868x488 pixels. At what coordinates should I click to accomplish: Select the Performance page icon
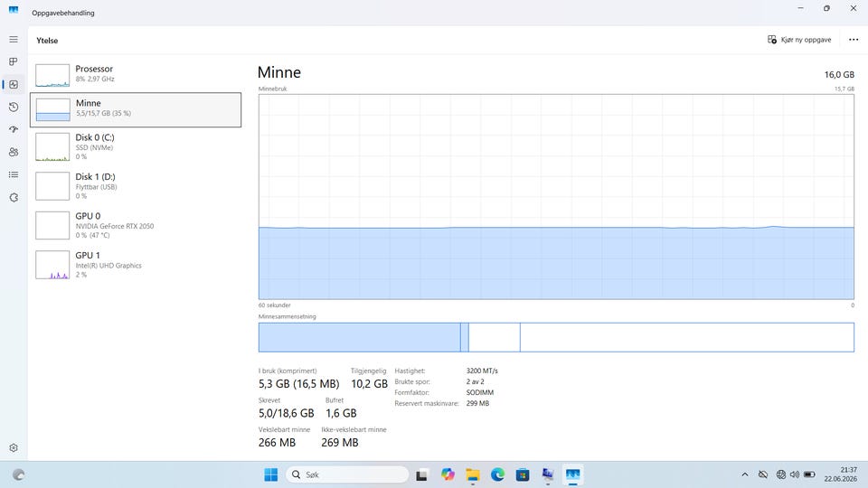pos(14,84)
